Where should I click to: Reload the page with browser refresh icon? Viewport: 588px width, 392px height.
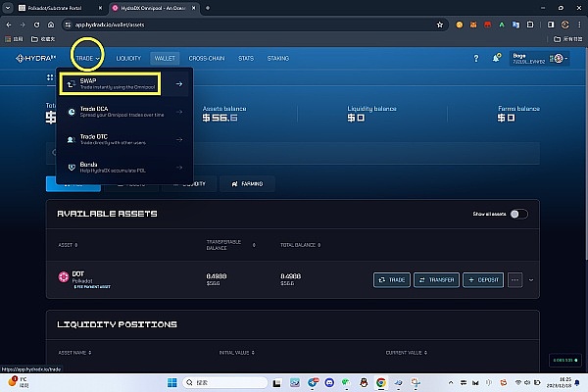[x=48, y=24]
